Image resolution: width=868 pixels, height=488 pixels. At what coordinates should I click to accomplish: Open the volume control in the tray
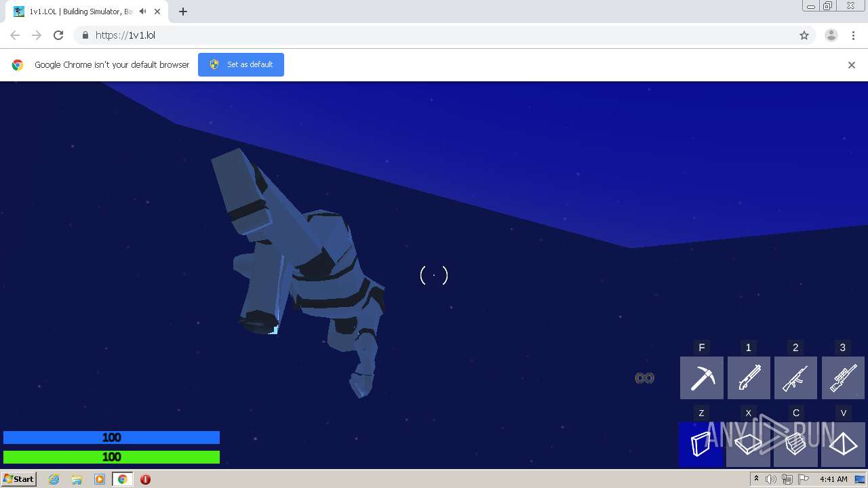pyautogui.click(x=771, y=479)
